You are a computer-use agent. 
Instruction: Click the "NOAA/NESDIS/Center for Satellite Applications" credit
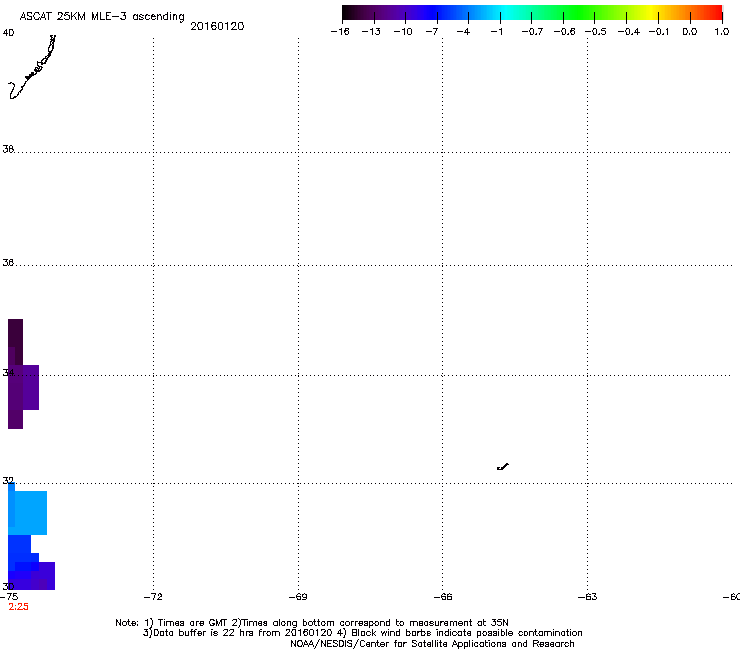point(432,644)
